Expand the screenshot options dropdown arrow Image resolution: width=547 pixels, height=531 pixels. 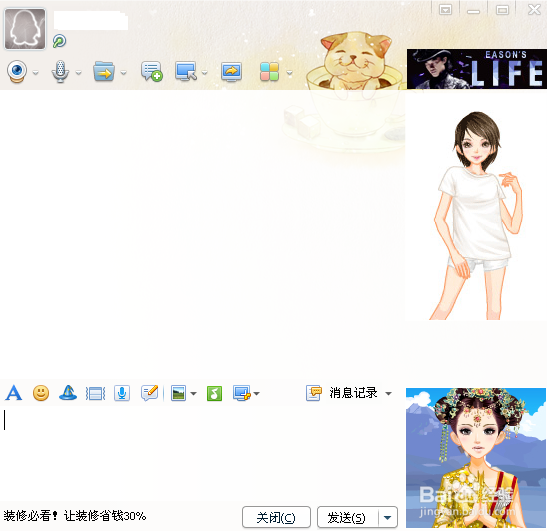pyautogui.click(x=257, y=394)
